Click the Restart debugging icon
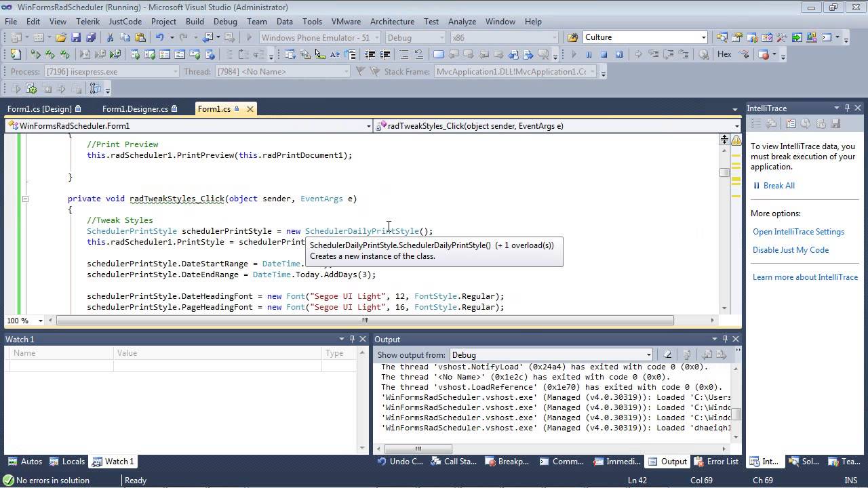This screenshot has height=488, width=868. (618, 54)
